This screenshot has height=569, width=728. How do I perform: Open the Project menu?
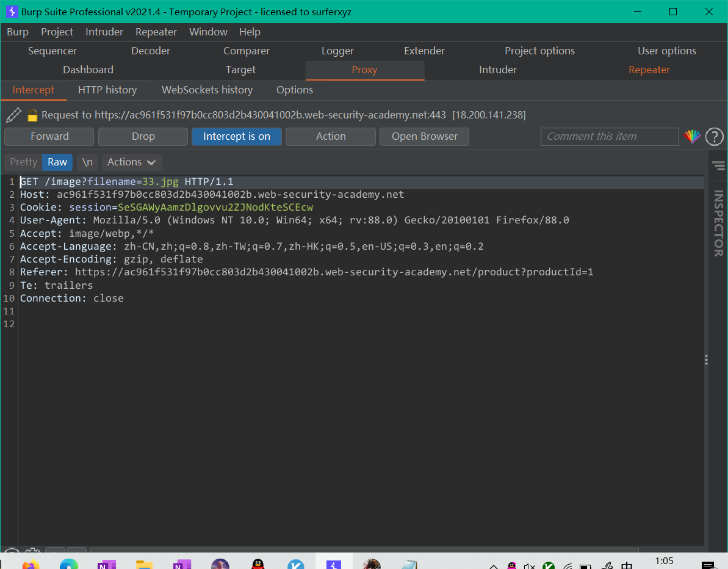pyautogui.click(x=57, y=32)
